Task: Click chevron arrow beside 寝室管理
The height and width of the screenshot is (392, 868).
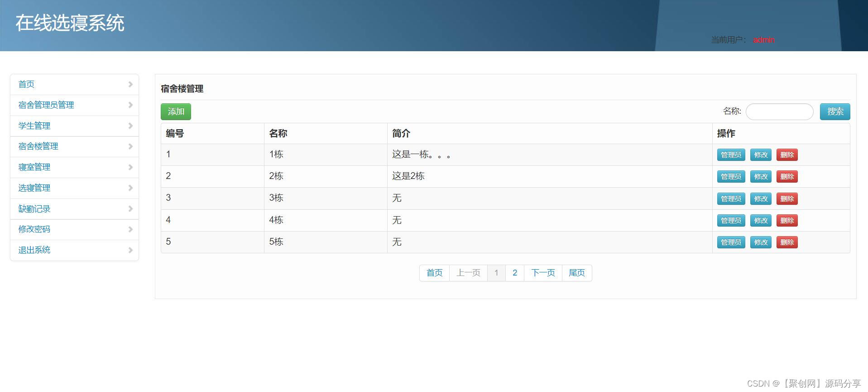Action: [130, 167]
